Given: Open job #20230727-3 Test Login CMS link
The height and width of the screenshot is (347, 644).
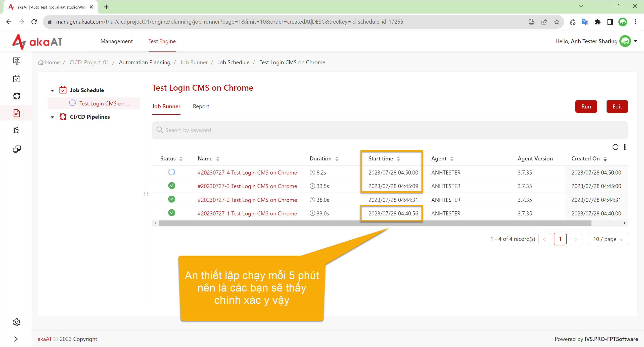Looking at the screenshot, I should pyautogui.click(x=247, y=186).
